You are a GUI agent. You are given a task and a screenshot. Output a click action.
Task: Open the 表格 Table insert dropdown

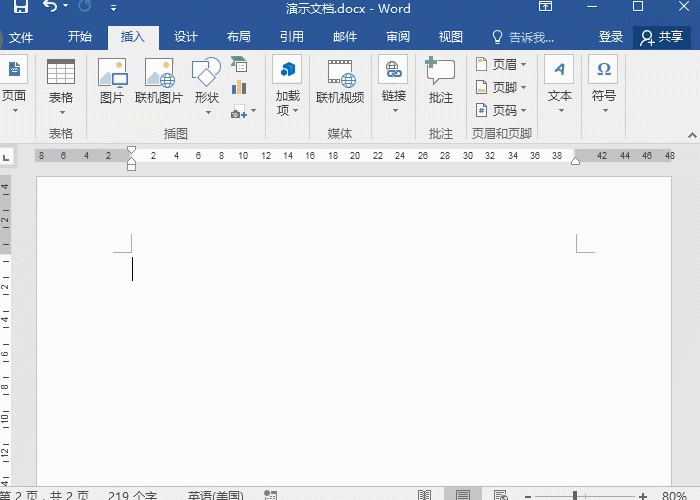[x=61, y=87]
